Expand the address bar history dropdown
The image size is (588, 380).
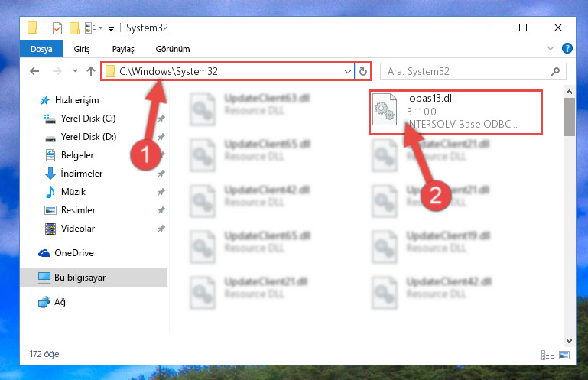pyautogui.click(x=348, y=71)
